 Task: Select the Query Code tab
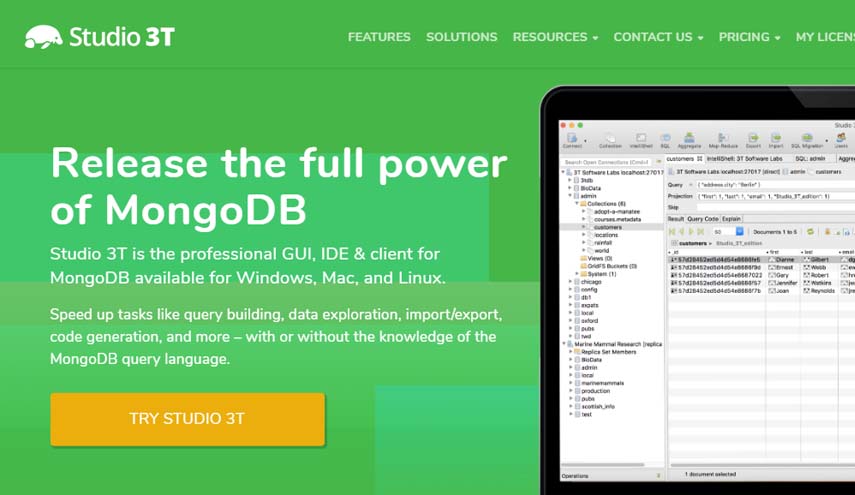click(x=702, y=219)
